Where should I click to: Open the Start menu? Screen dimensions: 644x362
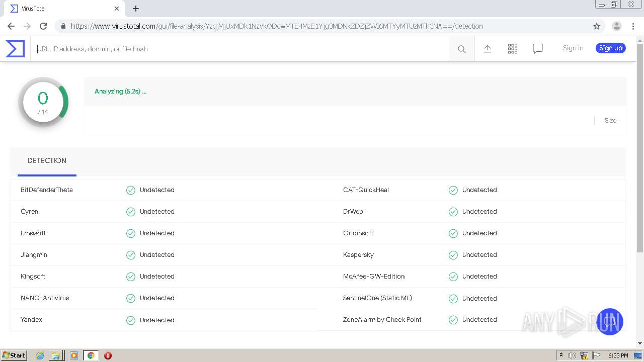pyautogui.click(x=14, y=355)
